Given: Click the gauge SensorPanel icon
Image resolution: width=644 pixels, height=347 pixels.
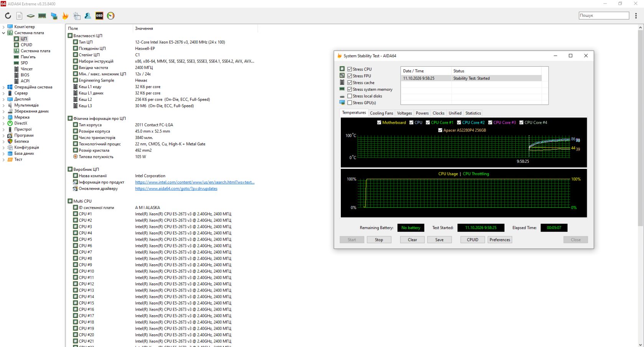Looking at the screenshot, I should tap(111, 16).
